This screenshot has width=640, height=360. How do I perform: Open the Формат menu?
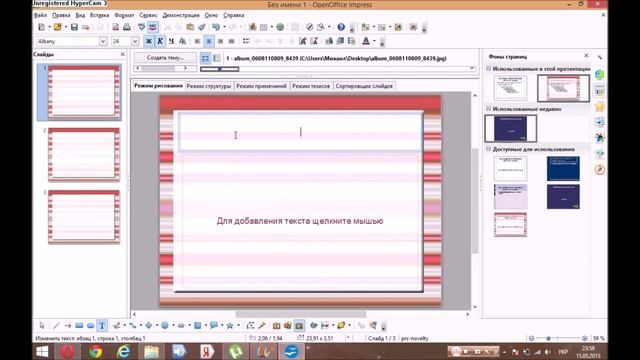tap(124, 15)
